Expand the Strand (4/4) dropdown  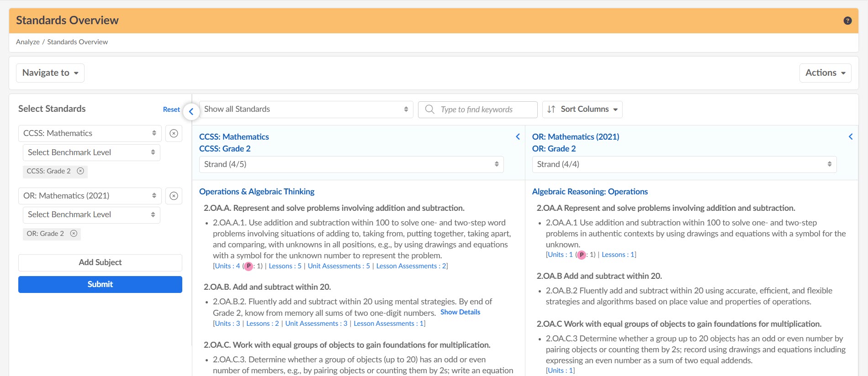coord(684,164)
